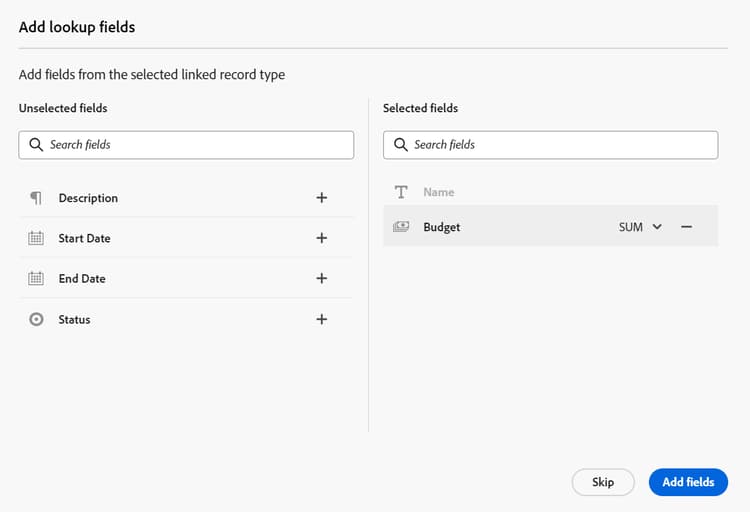Click the search magnifier icon under Unselected fields

click(36, 145)
